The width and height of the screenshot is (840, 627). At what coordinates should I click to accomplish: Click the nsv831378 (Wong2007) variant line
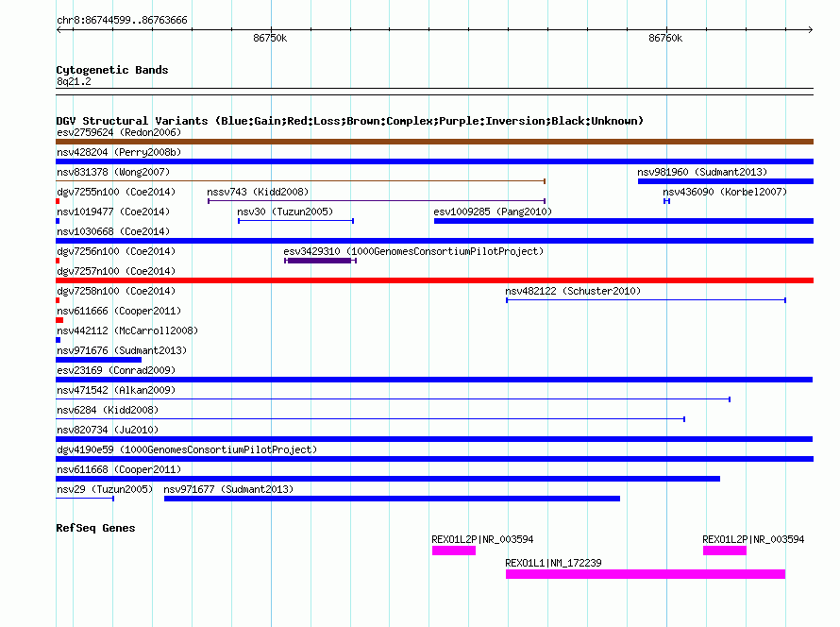click(x=300, y=181)
